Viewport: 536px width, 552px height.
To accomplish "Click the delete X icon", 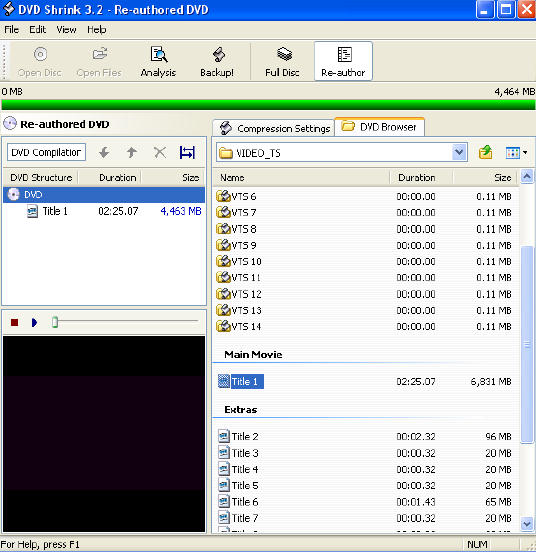I will coord(160,152).
